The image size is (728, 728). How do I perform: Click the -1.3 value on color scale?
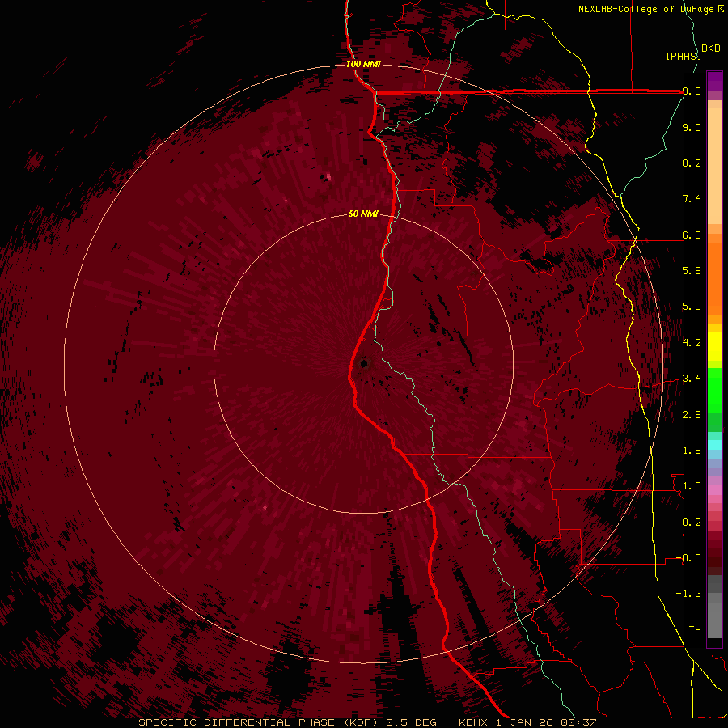click(688, 594)
